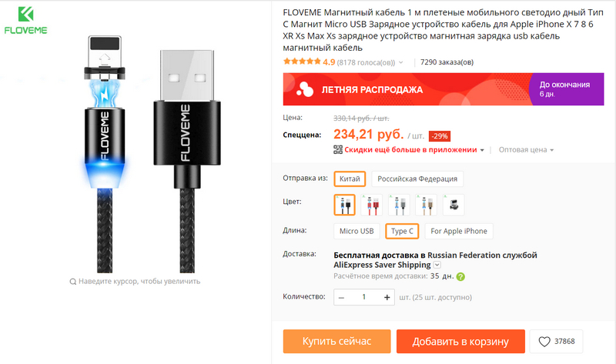This screenshot has height=364, width=616.
Task: Choose the For Apple iPhone option
Action: pos(459,232)
